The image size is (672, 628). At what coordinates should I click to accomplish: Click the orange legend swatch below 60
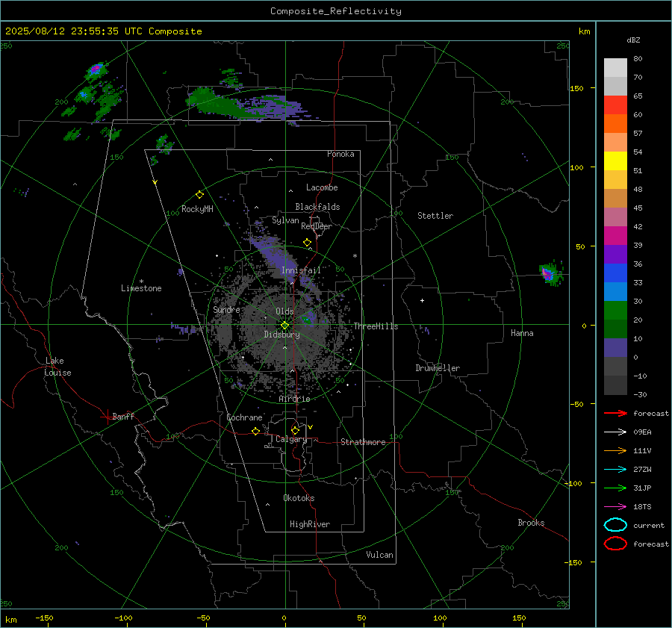(615, 123)
